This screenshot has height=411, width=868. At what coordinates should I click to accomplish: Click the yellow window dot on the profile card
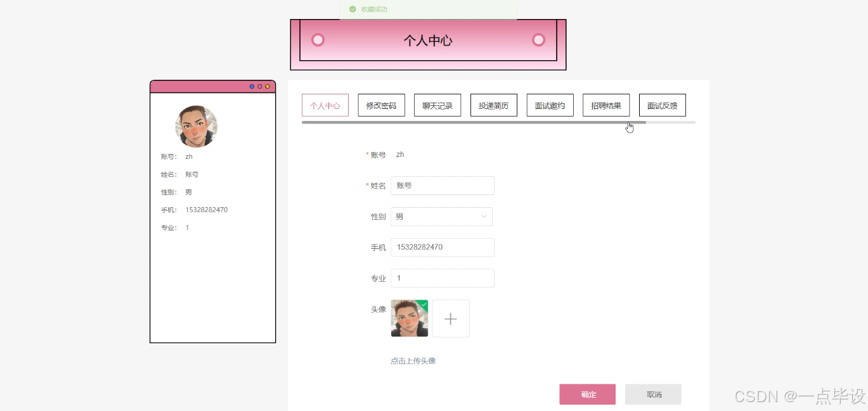(266, 86)
